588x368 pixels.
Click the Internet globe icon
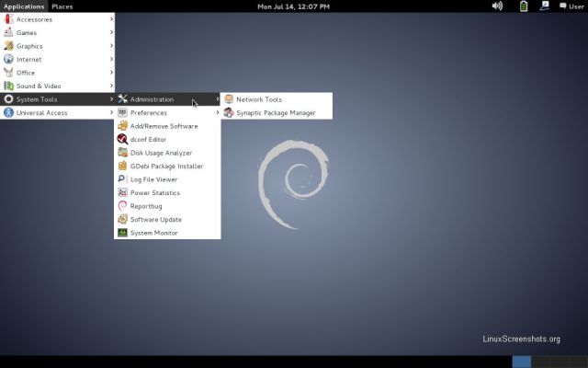pyautogui.click(x=8, y=59)
